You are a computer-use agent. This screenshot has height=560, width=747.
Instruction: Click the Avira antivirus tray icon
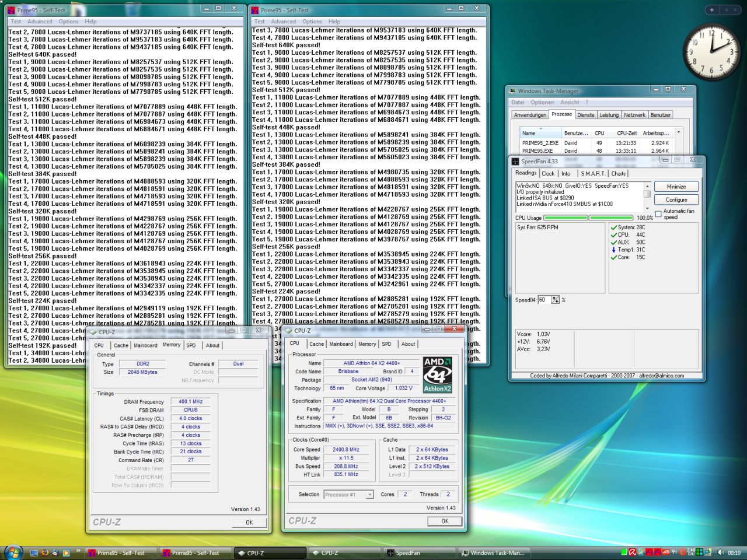point(632,552)
